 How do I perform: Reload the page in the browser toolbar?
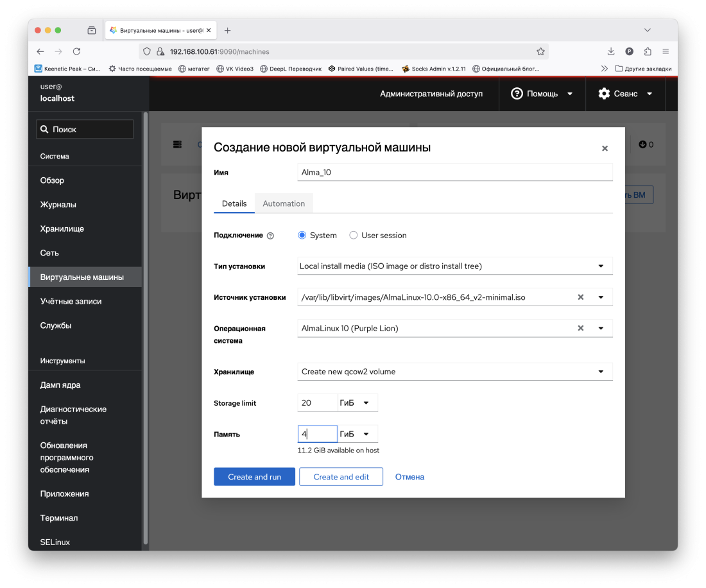76,51
